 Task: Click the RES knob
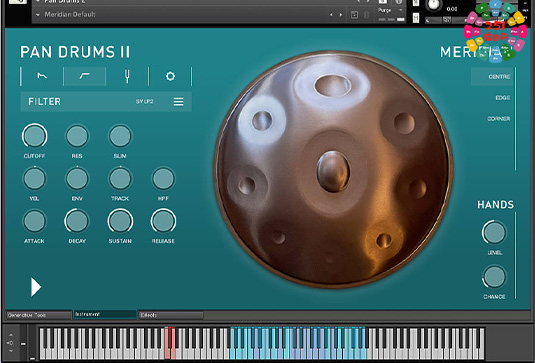click(77, 136)
